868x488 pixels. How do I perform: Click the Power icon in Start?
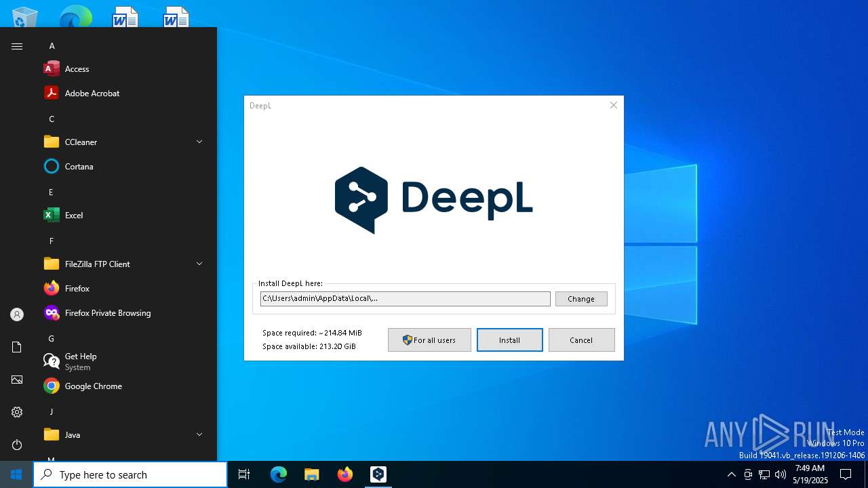click(17, 445)
